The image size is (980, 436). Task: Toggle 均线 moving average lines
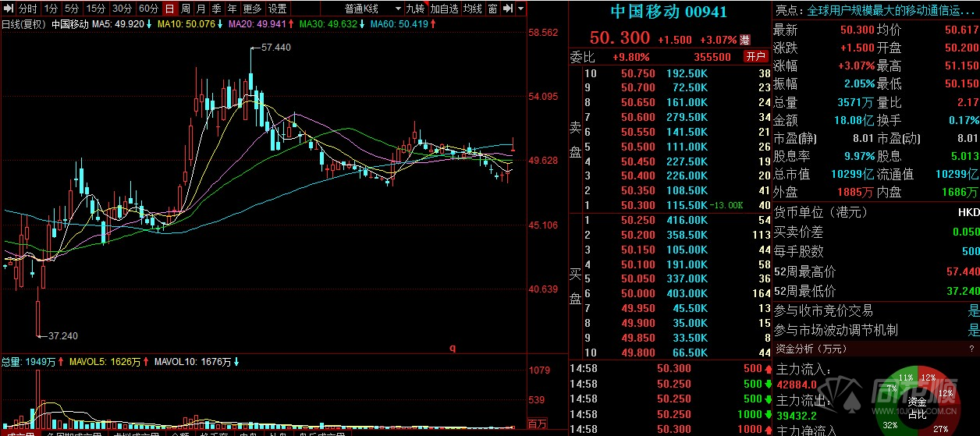pyautogui.click(x=473, y=9)
